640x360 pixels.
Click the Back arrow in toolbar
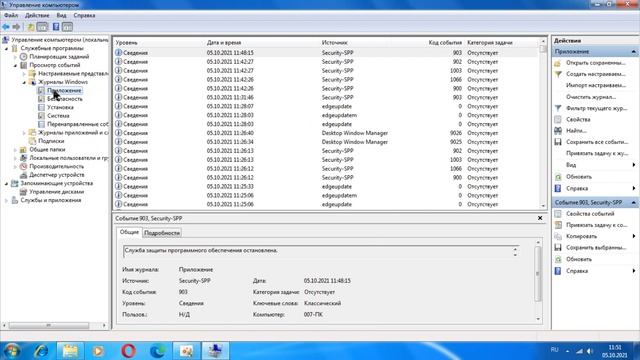(x=6, y=27)
